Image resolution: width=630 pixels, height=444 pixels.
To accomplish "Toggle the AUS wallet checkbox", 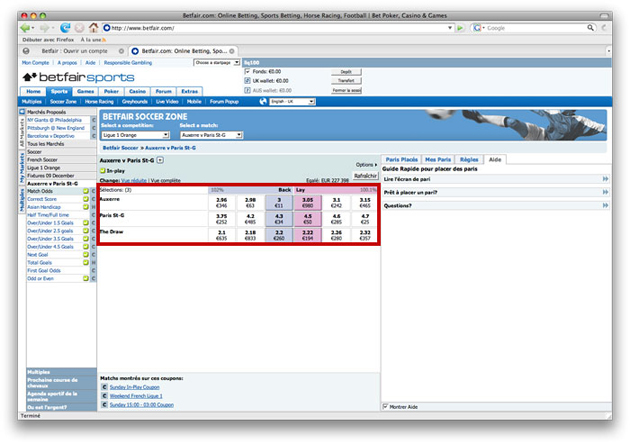I will (x=248, y=90).
